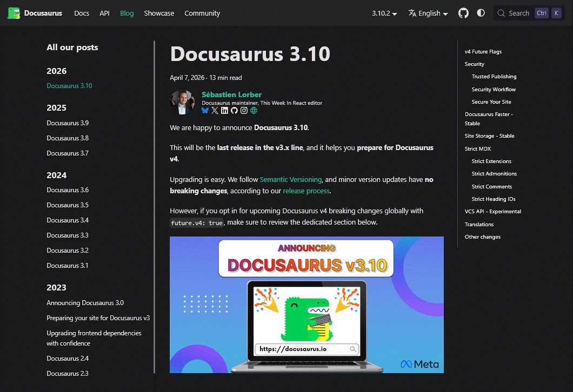
Task: Focus the Search input field
Action: click(x=529, y=13)
